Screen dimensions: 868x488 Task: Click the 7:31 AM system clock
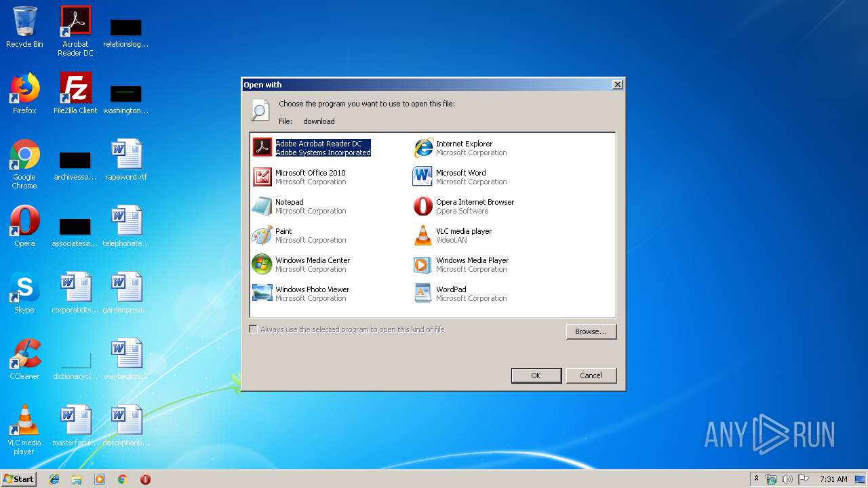click(x=833, y=479)
